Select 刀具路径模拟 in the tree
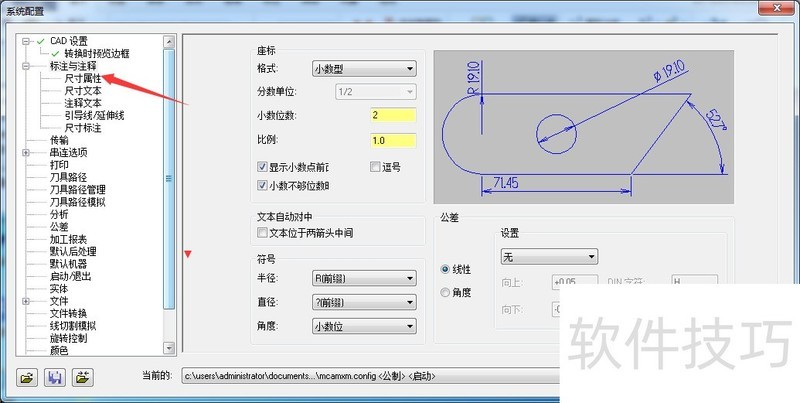800x403 pixels. tap(78, 202)
